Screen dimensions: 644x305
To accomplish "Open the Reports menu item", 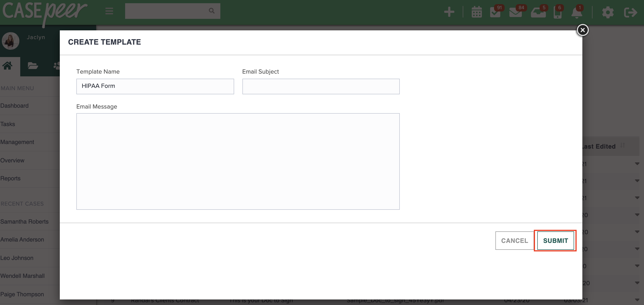I will click(x=11, y=178).
